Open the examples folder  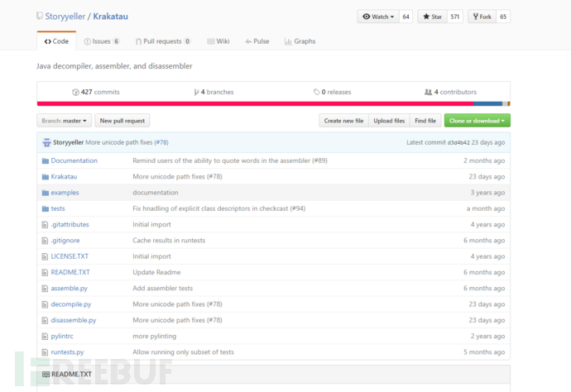point(65,193)
